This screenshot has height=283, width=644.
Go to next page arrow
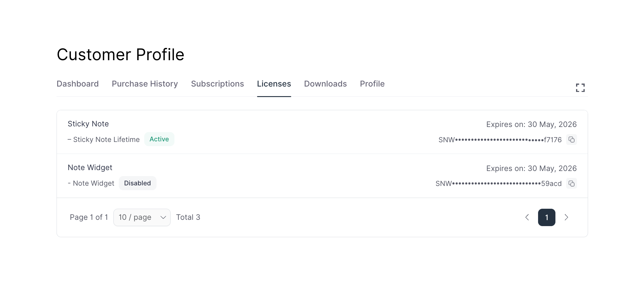click(x=566, y=217)
